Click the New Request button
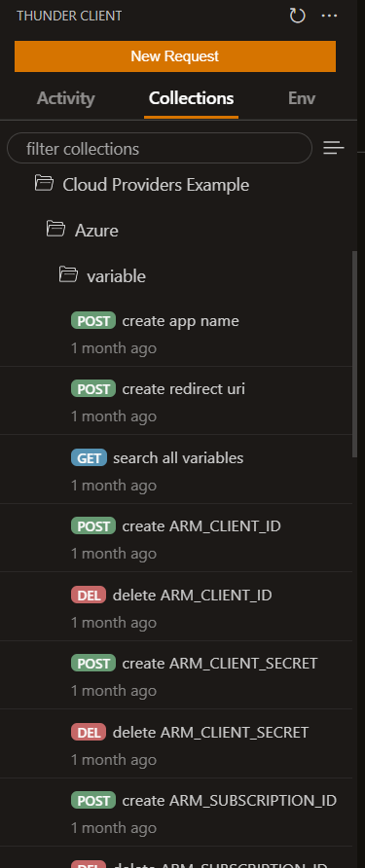Screen dimensions: 365x868 [x=175, y=56]
